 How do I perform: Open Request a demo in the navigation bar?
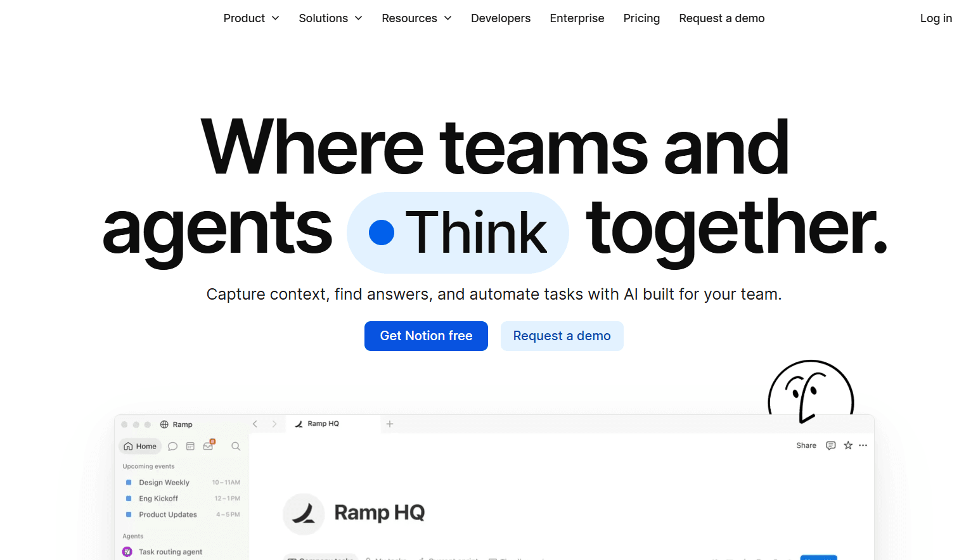tap(722, 18)
